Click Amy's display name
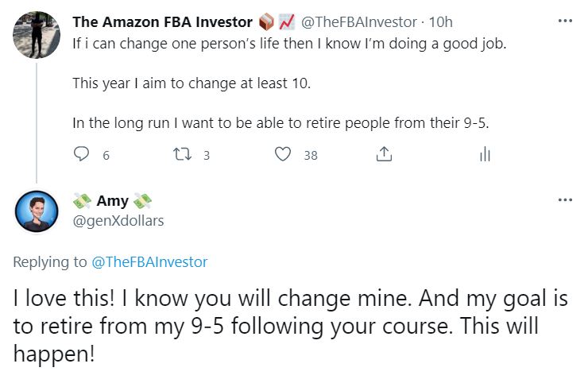The width and height of the screenshot is (588, 383). 112,201
